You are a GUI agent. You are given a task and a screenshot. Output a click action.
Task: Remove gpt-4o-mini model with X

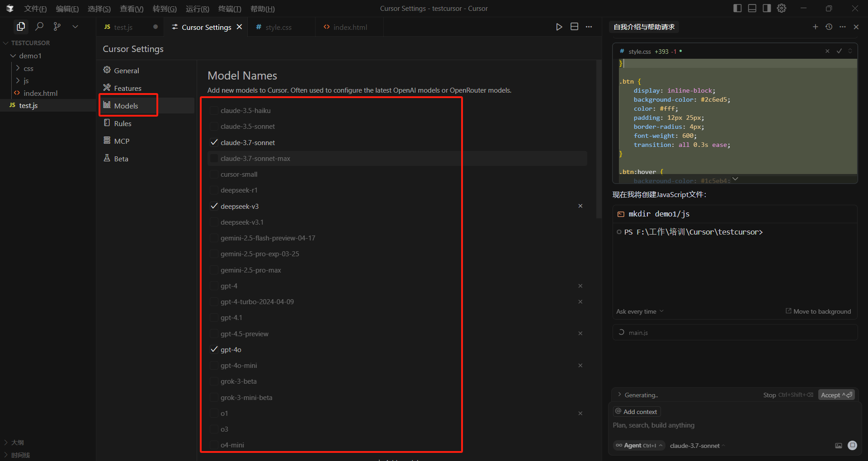click(x=580, y=366)
